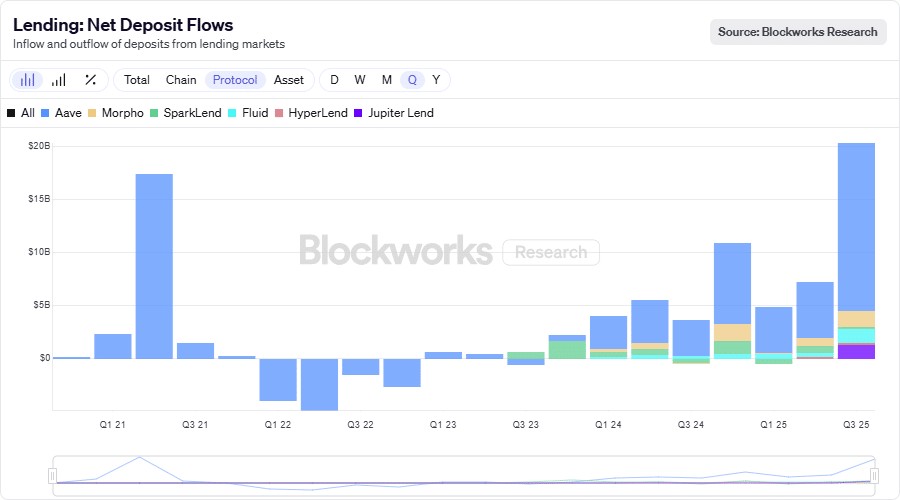The image size is (900, 500).
Task: Toggle All series in the legend
Action: 21,113
